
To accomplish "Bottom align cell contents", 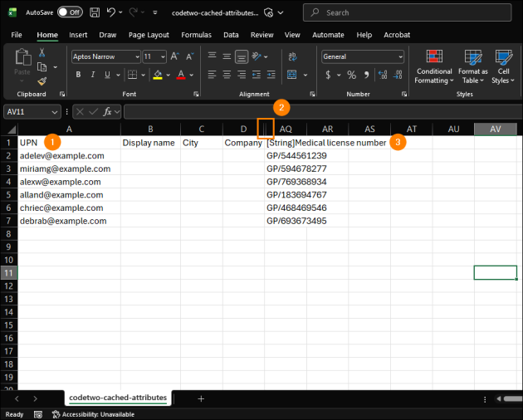I will click(x=242, y=56).
